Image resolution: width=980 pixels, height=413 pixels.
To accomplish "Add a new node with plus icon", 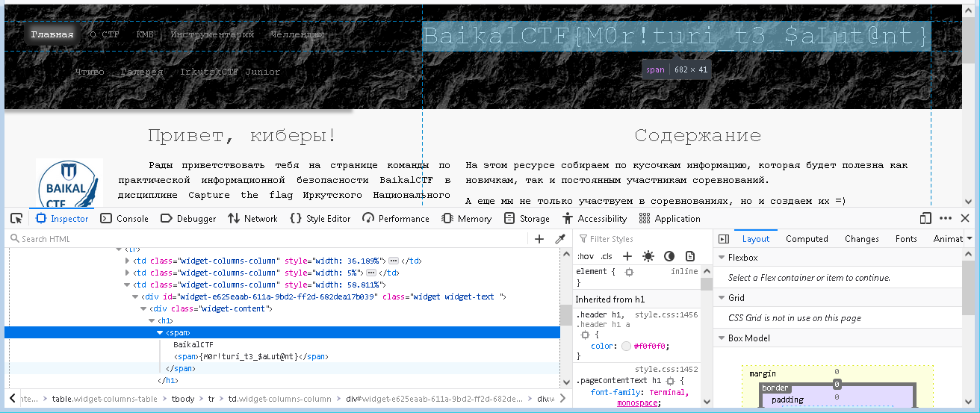I will tap(539, 239).
